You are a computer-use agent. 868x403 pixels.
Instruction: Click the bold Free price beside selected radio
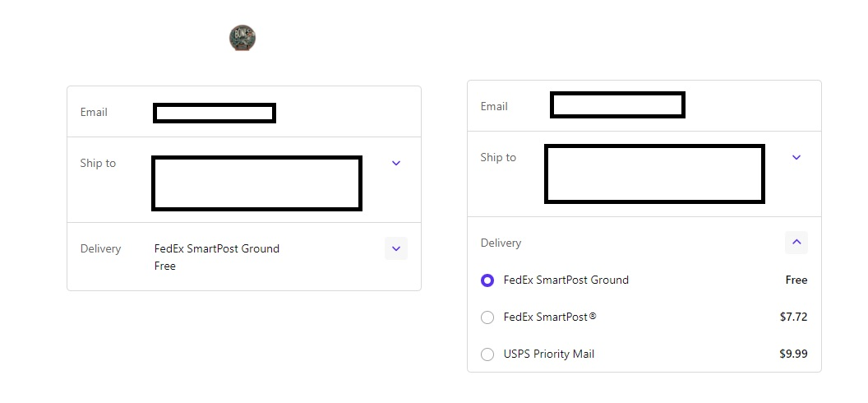click(x=796, y=280)
